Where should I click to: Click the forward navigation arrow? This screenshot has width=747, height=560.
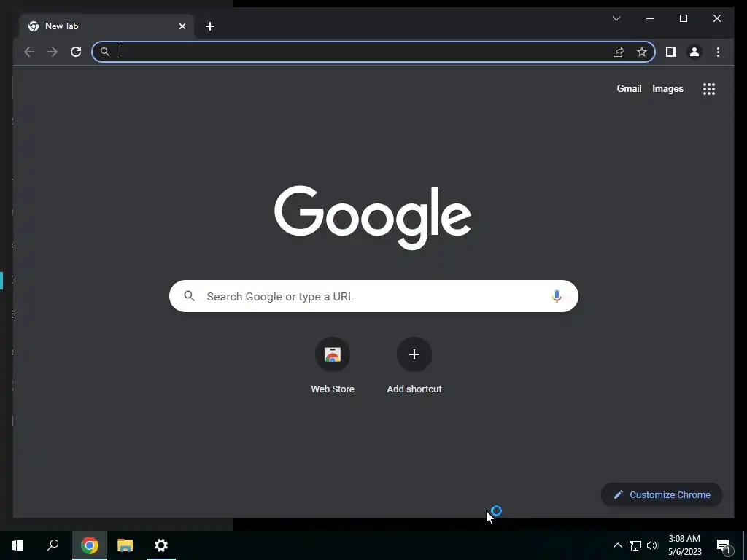tap(53, 52)
